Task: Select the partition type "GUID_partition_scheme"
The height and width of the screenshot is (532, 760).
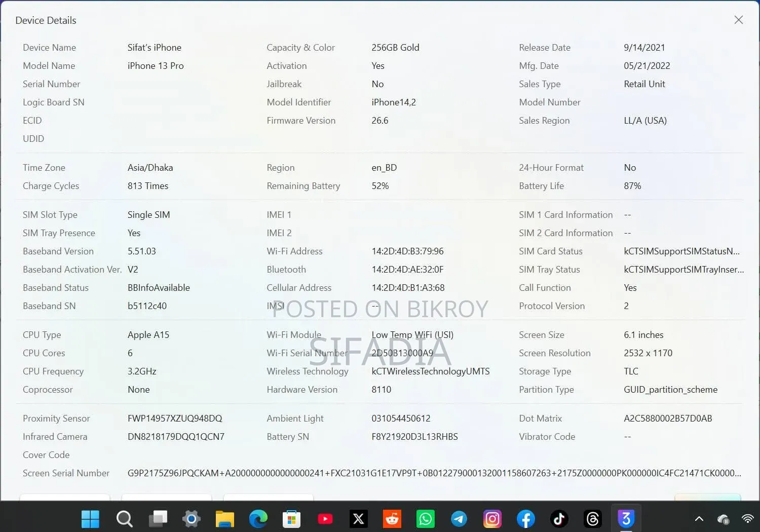Action: 670,390
